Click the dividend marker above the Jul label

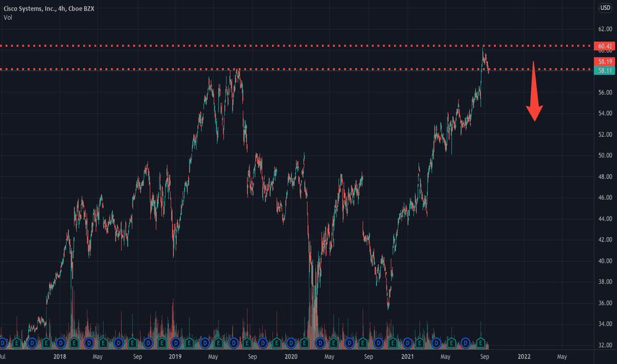coord(3,343)
